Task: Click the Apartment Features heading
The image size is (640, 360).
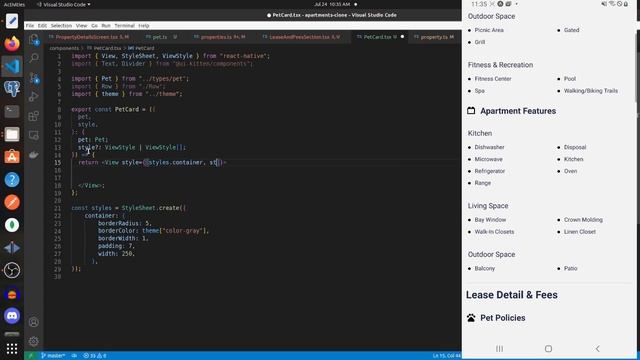Action: [518, 111]
